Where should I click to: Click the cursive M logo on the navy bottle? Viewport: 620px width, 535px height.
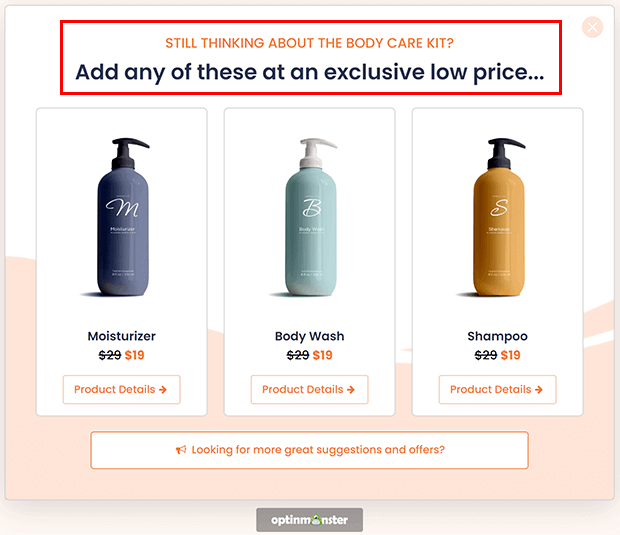coord(123,207)
